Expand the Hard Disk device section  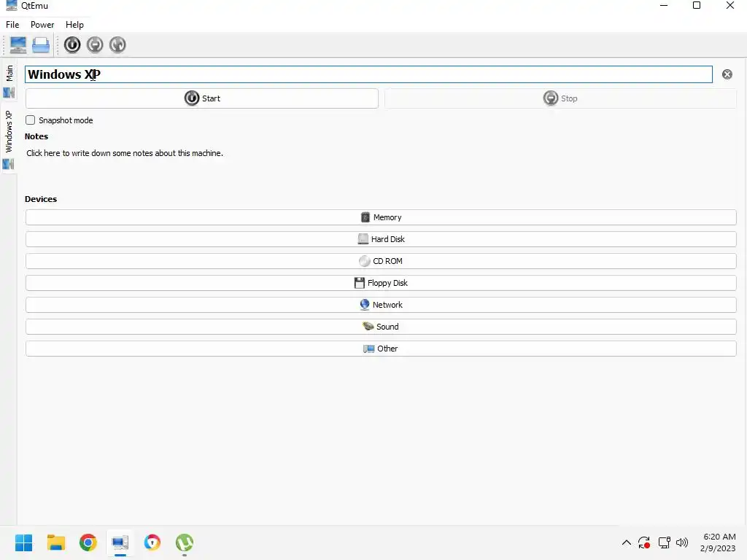[381, 239]
